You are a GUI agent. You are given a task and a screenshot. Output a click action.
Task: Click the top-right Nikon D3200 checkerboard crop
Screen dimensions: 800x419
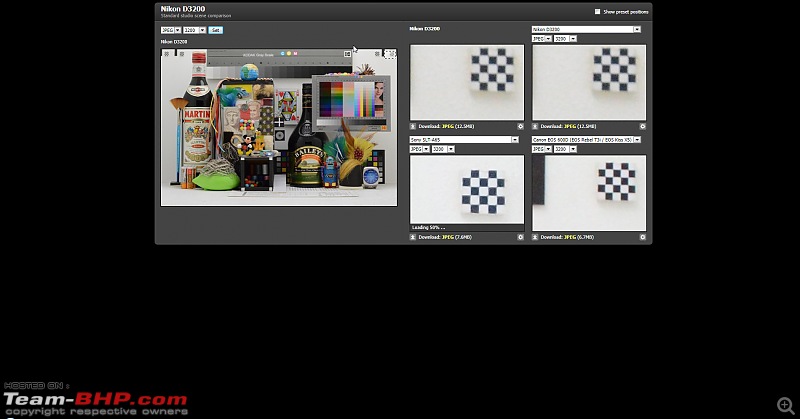pyautogui.click(x=589, y=83)
